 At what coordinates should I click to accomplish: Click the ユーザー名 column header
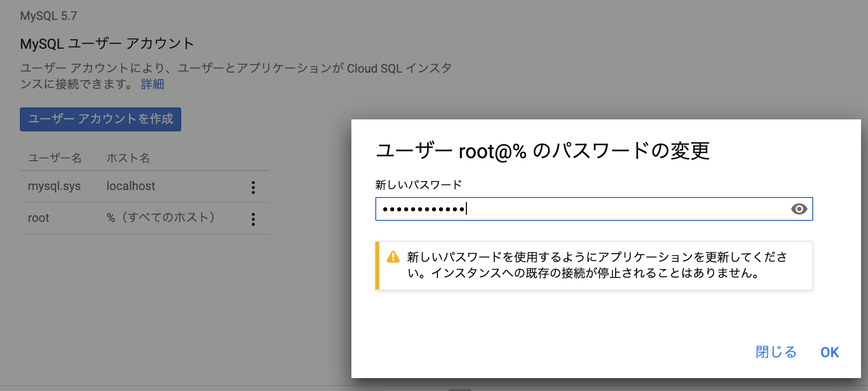click(x=55, y=158)
